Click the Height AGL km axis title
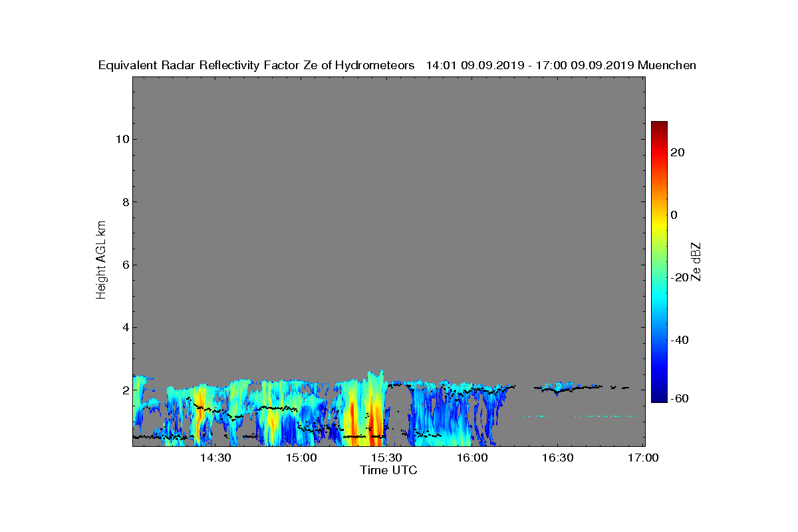 (x=101, y=260)
